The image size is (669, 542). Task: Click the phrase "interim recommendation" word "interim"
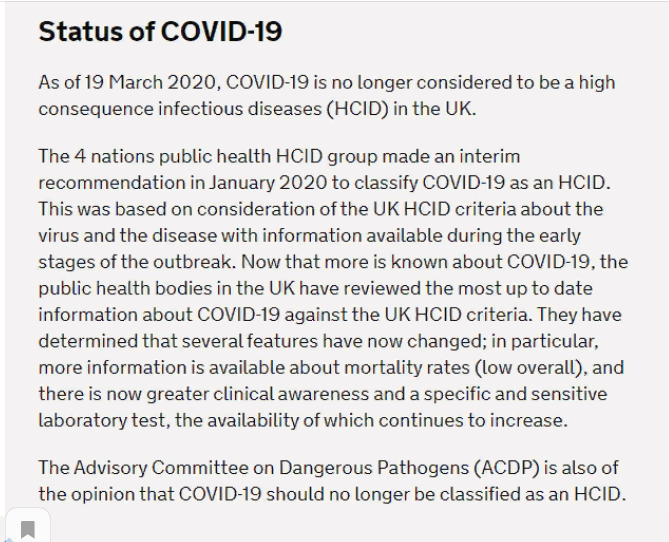[489, 157]
